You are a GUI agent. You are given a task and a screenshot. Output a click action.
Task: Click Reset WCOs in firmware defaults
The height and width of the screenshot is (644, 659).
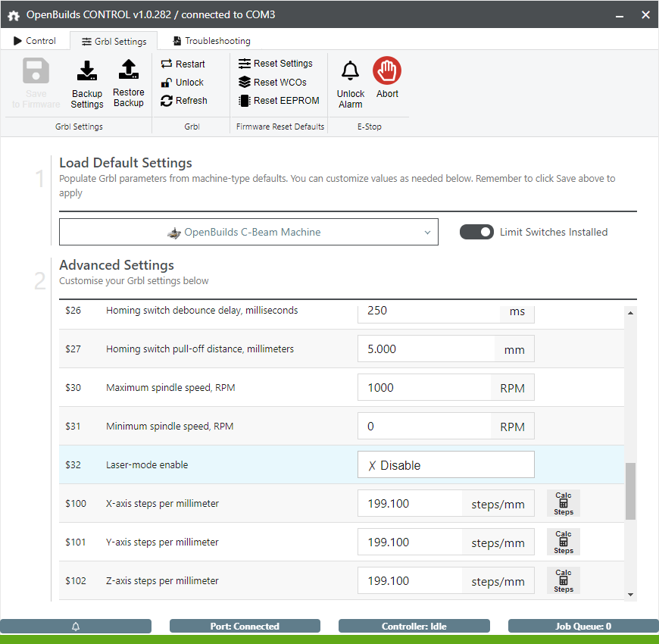pyautogui.click(x=273, y=82)
